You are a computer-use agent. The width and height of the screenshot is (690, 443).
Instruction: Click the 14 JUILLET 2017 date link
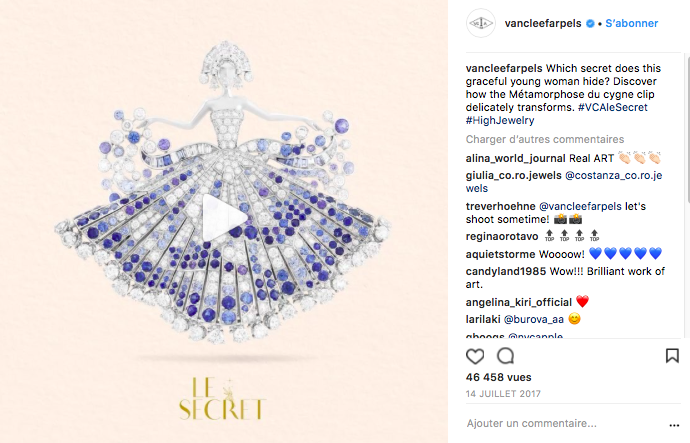(503, 394)
